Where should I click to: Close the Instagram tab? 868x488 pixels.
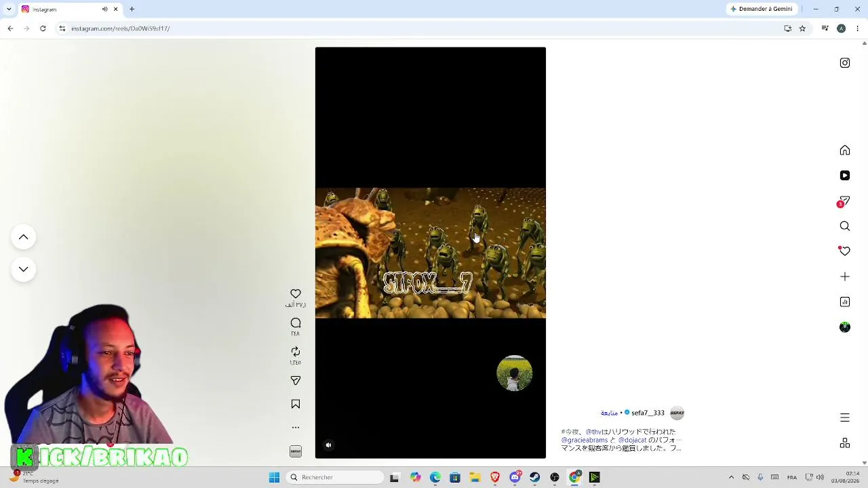point(115,9)
